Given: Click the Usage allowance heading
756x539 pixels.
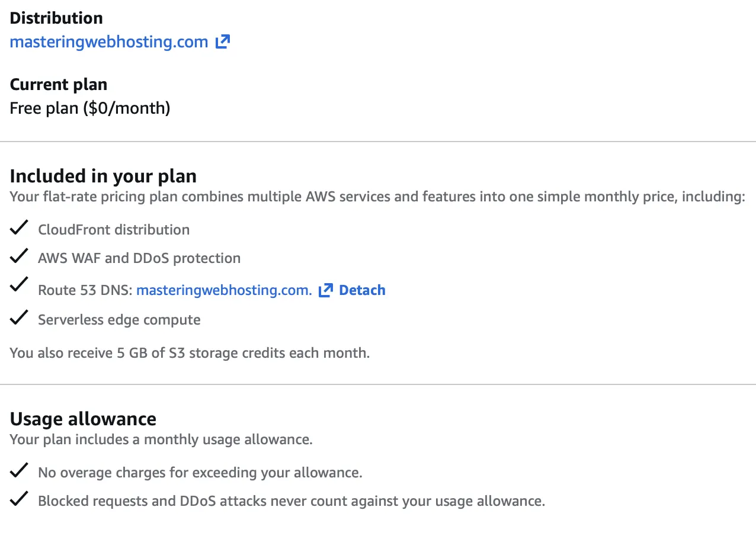Looking at the screenshot, I should pyautogui.click(x=83, y=419).
